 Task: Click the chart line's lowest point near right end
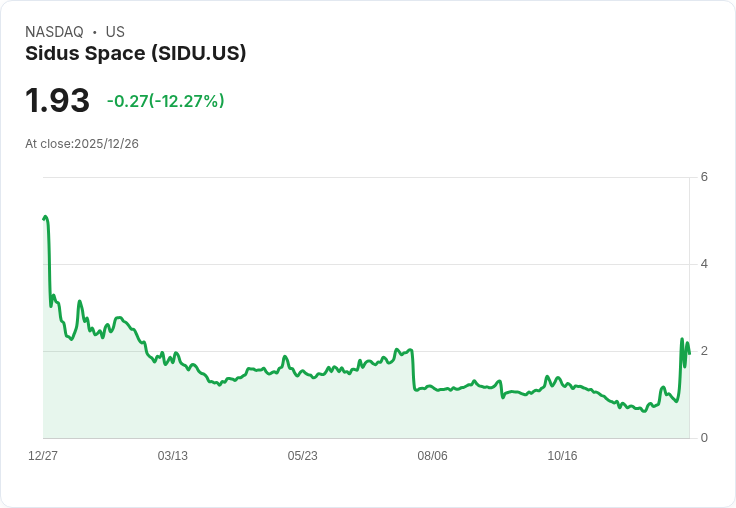(x=644, y=410)
